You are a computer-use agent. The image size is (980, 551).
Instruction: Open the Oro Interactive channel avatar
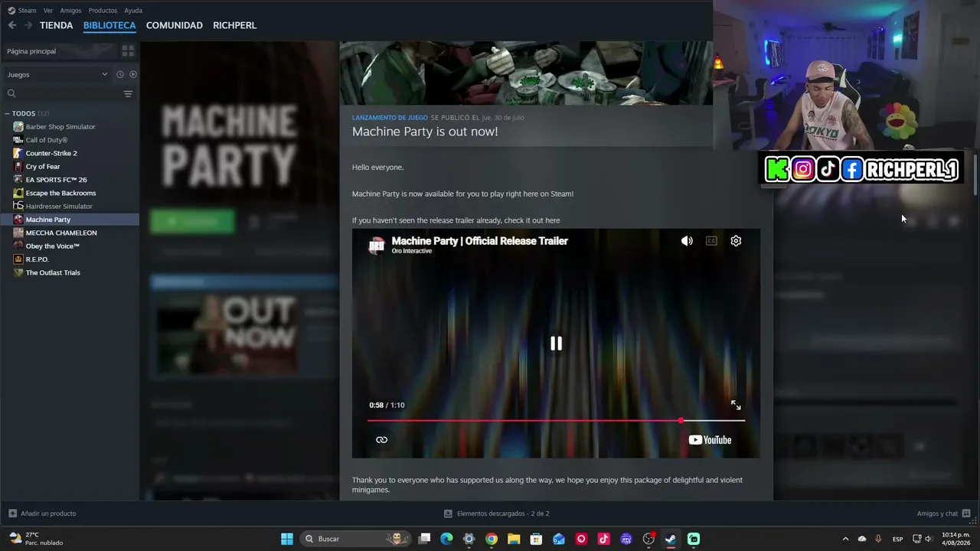[x=376, y=245]
